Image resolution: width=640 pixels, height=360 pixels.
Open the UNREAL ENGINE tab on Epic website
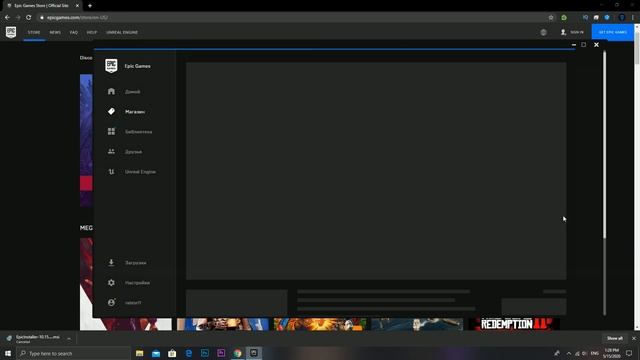[x=122, y=32]
